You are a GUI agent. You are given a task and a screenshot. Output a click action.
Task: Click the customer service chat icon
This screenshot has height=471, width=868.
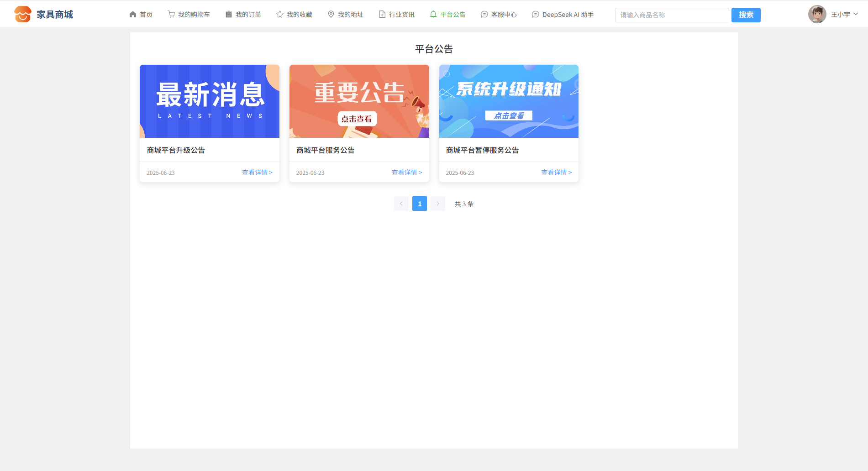tap(484, 15)
